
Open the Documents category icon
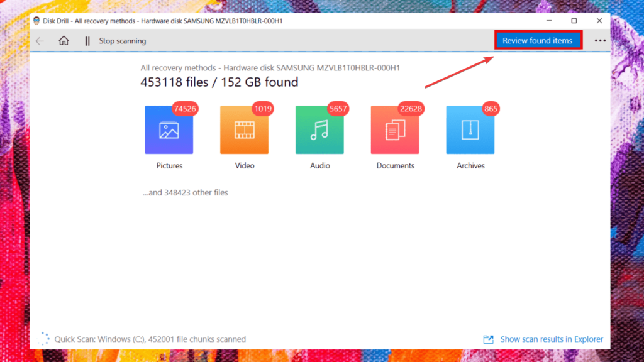[x=395, y=129]
